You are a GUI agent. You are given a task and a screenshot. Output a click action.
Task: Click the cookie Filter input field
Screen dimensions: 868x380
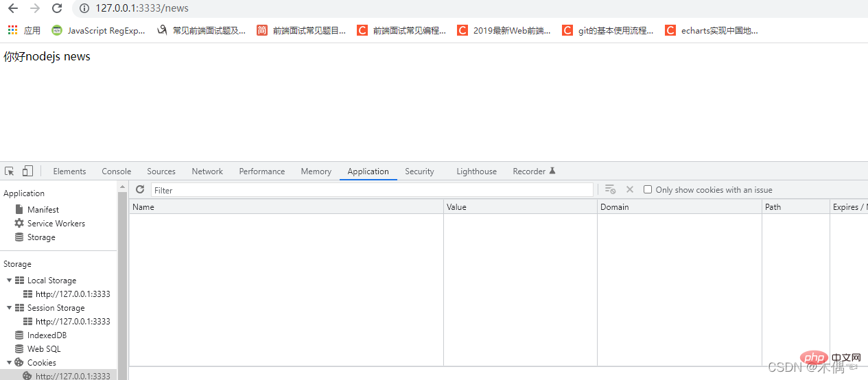[372, 190]
